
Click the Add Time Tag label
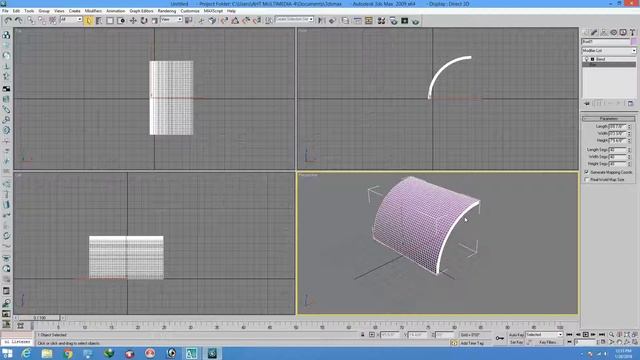472,343
